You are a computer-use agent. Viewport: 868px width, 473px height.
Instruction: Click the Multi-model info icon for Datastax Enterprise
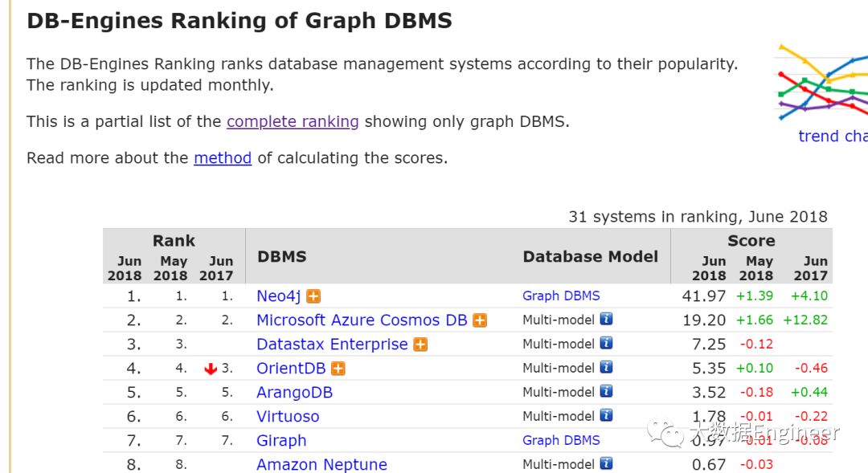pos(606,344)
